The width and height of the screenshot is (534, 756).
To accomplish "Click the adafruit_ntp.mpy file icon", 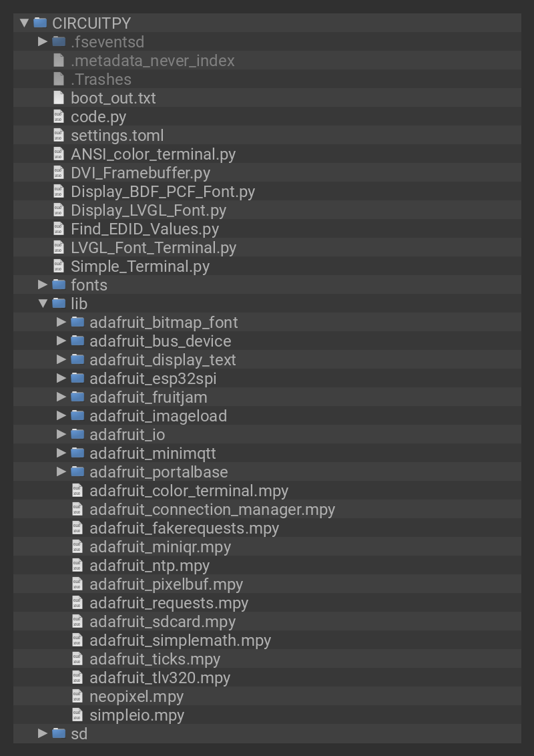I will (77, 565).
